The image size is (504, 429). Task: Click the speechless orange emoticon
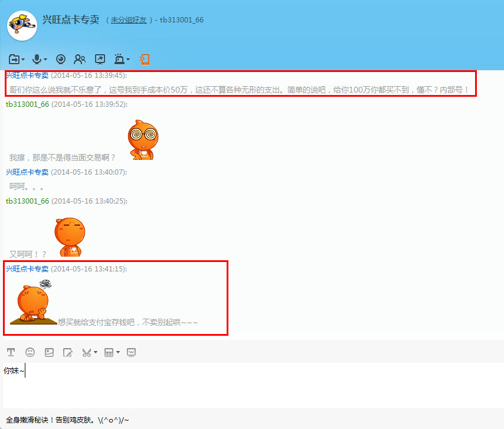tap(70, 237)
